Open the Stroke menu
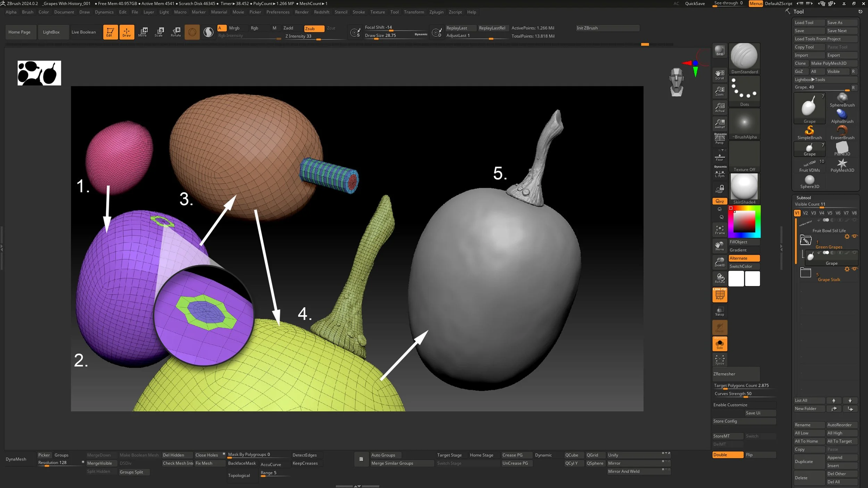Screen dimensions: 868x488 (358, 12)
